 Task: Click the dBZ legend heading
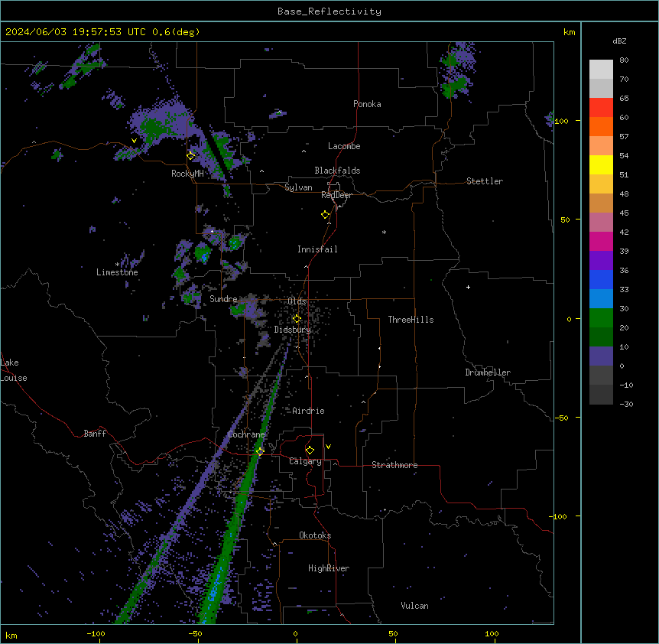click(x=619, y=41)
